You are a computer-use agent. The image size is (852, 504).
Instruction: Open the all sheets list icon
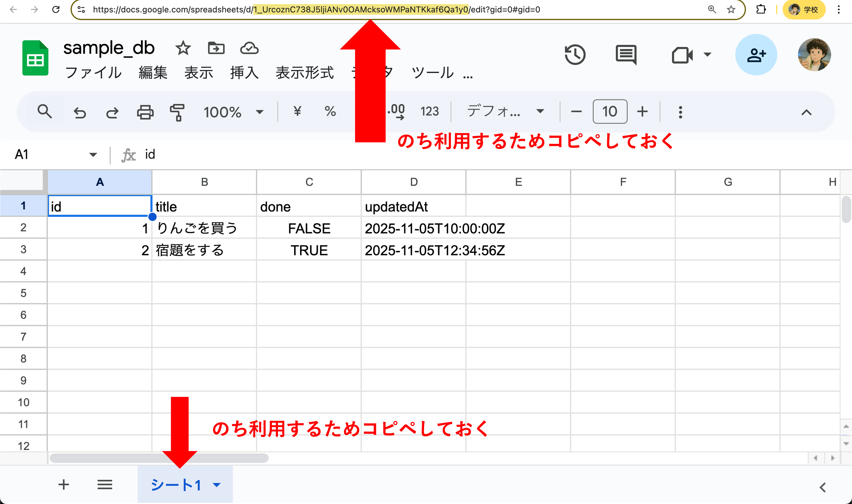(105, 485)
